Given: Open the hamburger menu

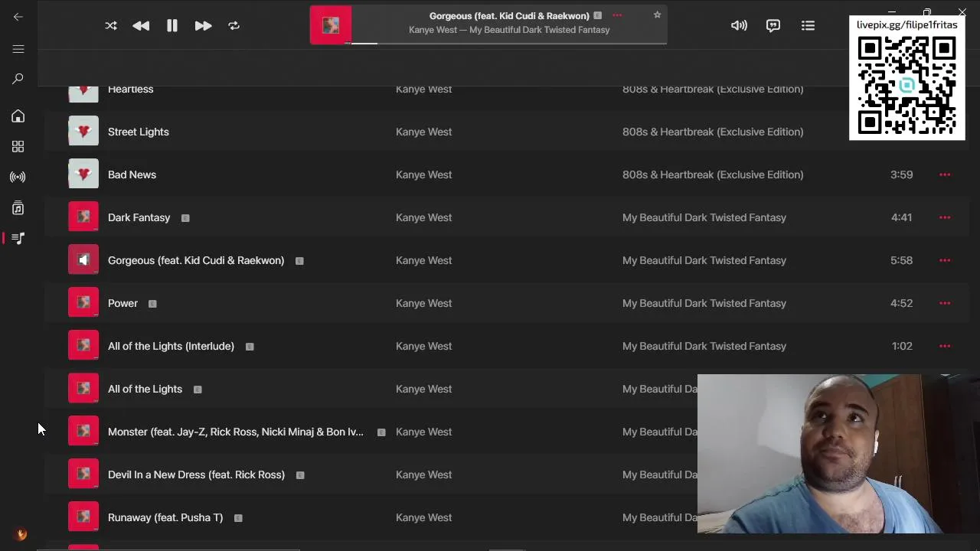Looking at the screenshot, I should [18, 49].
